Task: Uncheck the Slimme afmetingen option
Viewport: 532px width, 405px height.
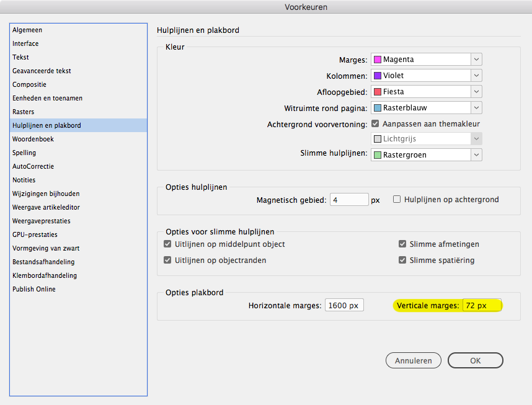Action: 402,244
